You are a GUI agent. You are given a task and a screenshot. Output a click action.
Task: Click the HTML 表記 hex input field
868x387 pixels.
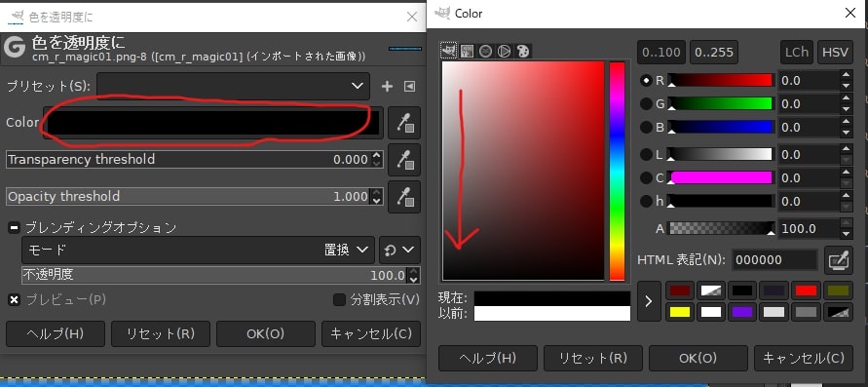774,259
